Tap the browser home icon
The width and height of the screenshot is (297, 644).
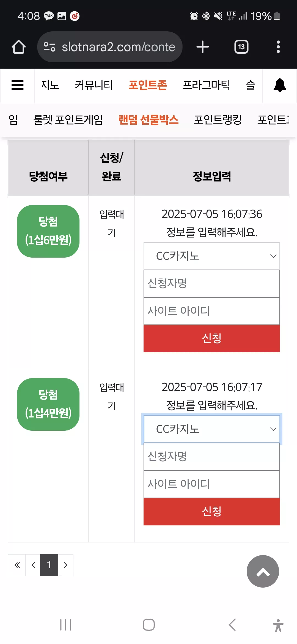pos(18,47)
